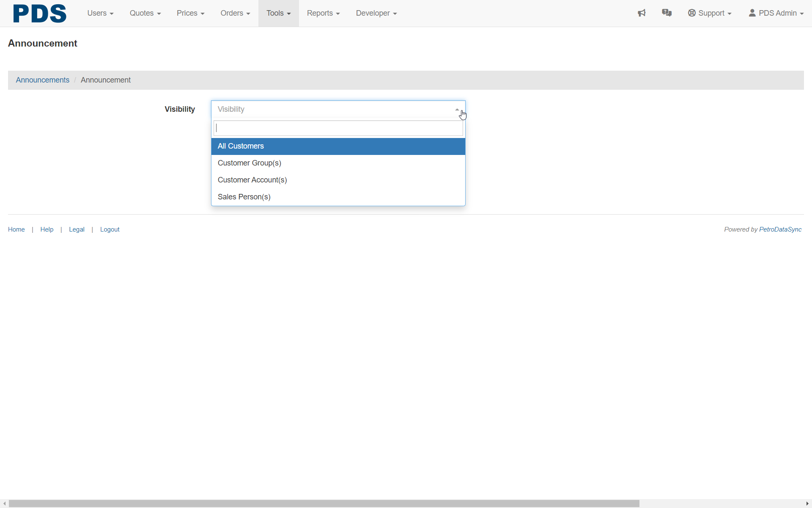Click the scrollbar right arrow
Image resolution: width=812 pixels, height=508 pixels.
[x=807, y=504]
